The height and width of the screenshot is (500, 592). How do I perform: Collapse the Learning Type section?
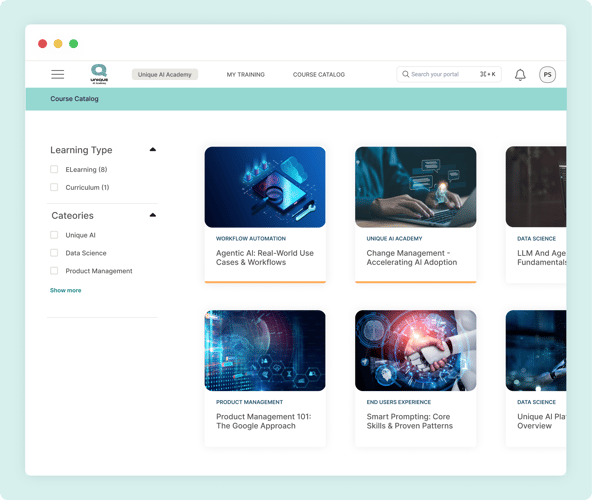[x=153, y=150]
